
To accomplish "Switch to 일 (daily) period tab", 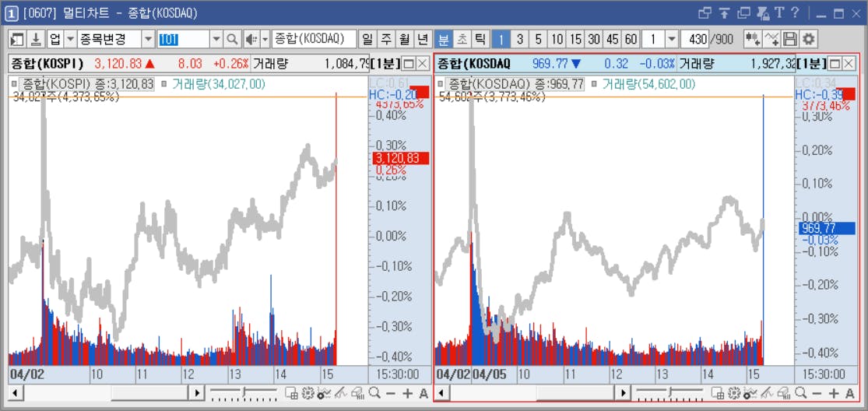I will click(367, 39).
